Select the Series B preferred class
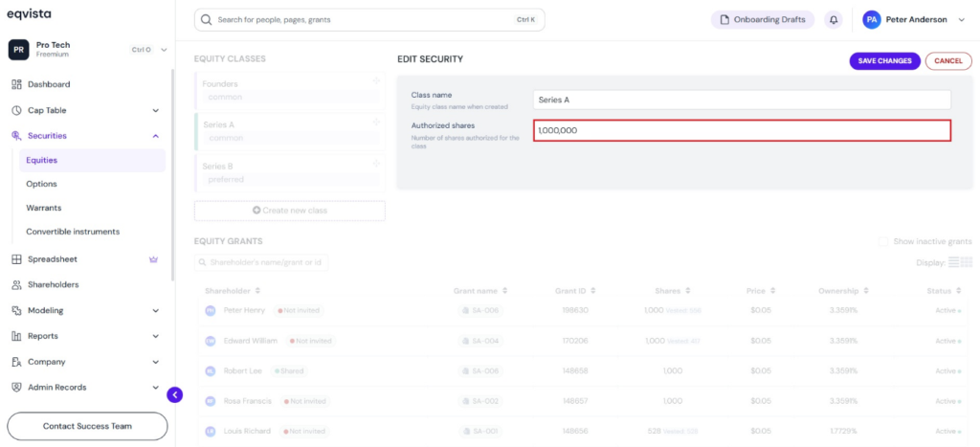 [290, 173]
